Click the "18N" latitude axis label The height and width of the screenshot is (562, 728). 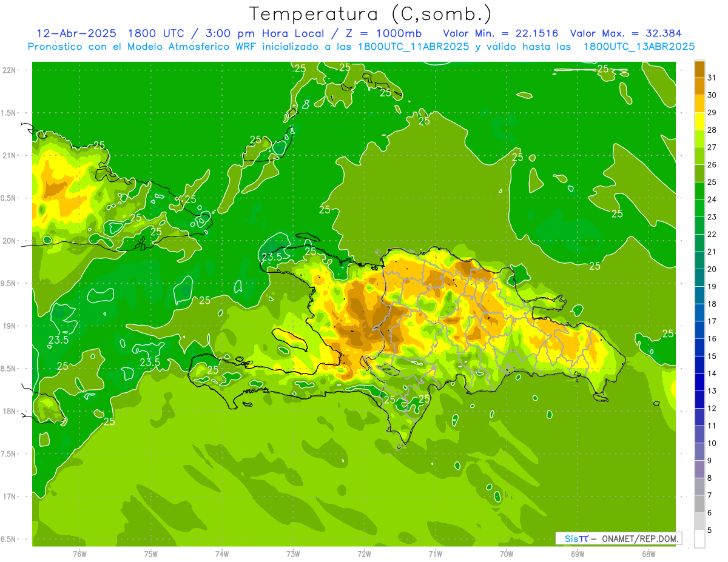tap(10, 411)
